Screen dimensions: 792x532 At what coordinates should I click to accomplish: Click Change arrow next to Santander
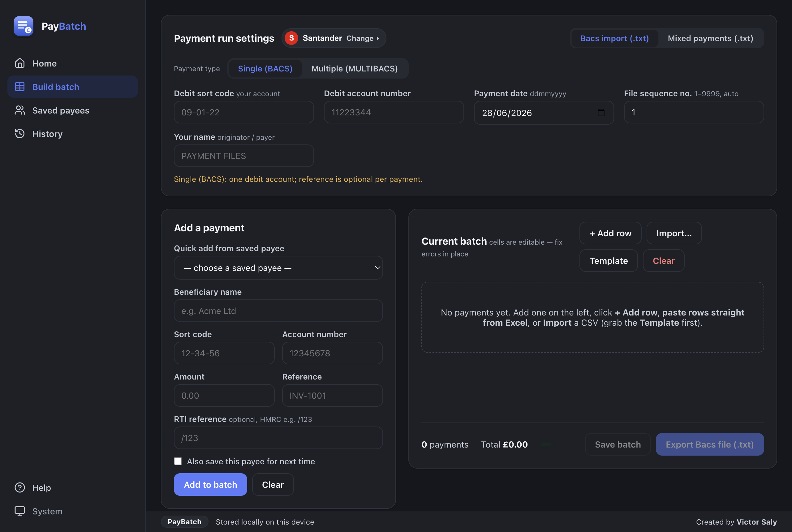pyautogui.click(x=363, y=38)
